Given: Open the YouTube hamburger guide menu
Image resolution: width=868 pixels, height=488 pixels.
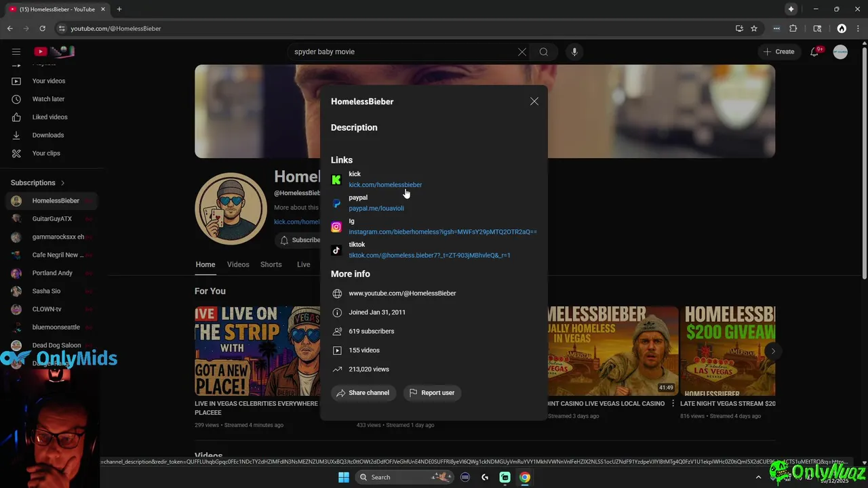Looking at the screenshot, I should (16, 52).
